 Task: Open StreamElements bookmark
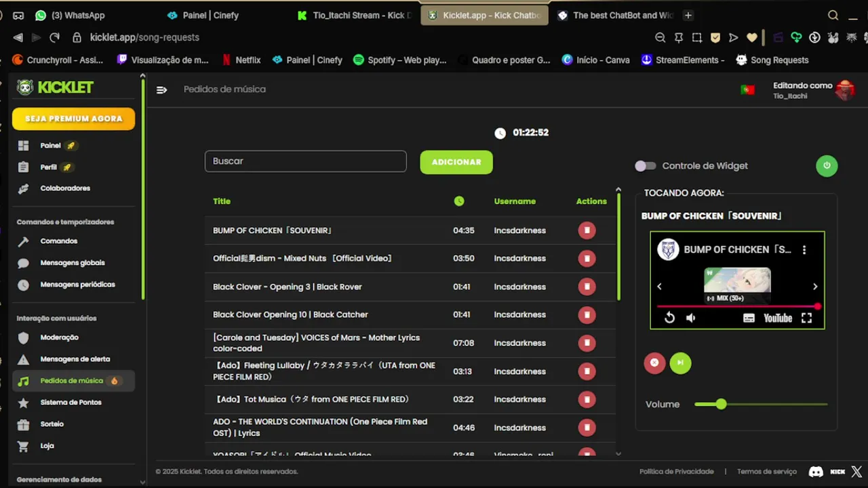point(683,60)
